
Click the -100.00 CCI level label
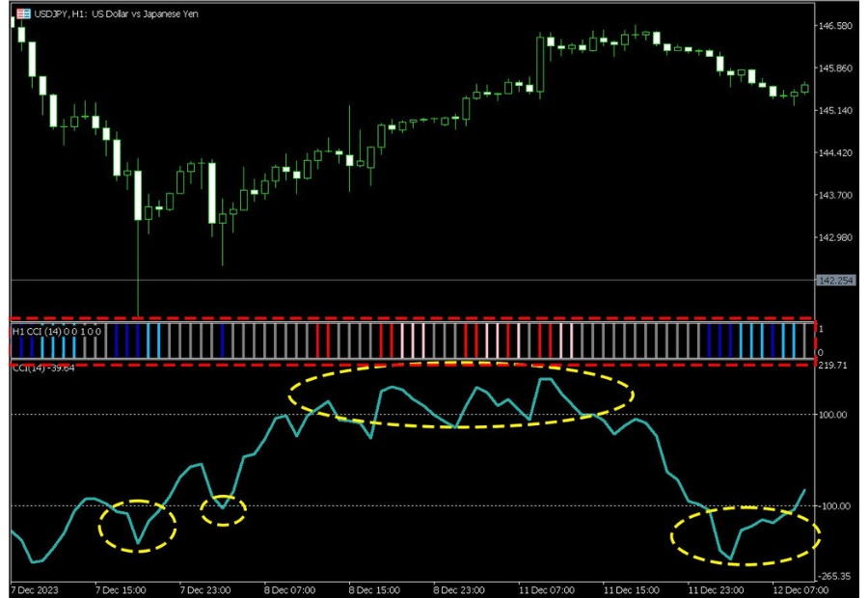click(835, 505)
